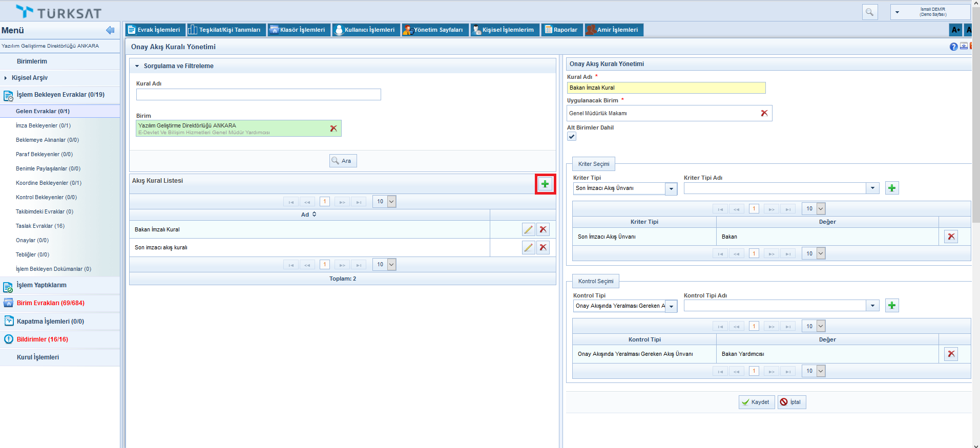
Task: Add criterion with Kriter Seçimi plus icon
Action: pyautogui.click(x=892, y=188)
